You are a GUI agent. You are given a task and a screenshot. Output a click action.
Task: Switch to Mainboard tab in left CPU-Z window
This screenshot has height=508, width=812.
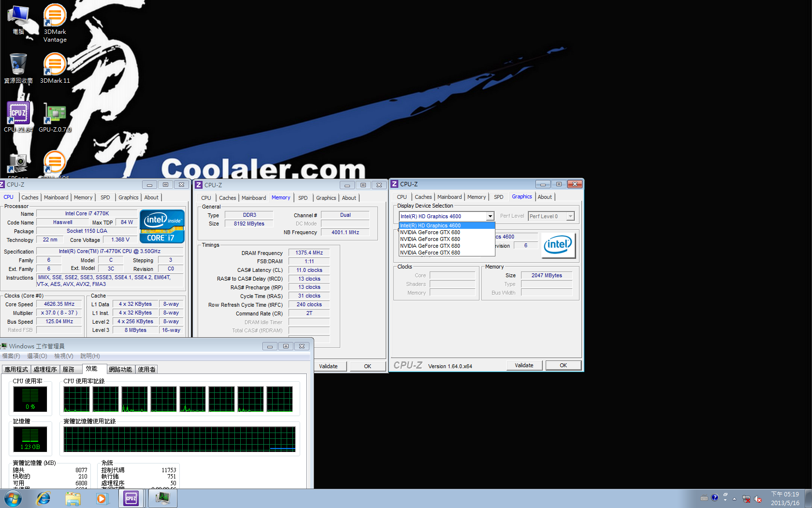point(56,197)
